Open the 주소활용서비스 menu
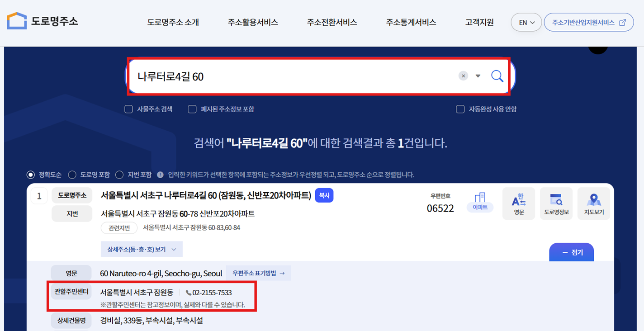 pyautogui.click(x=253, y=22)
